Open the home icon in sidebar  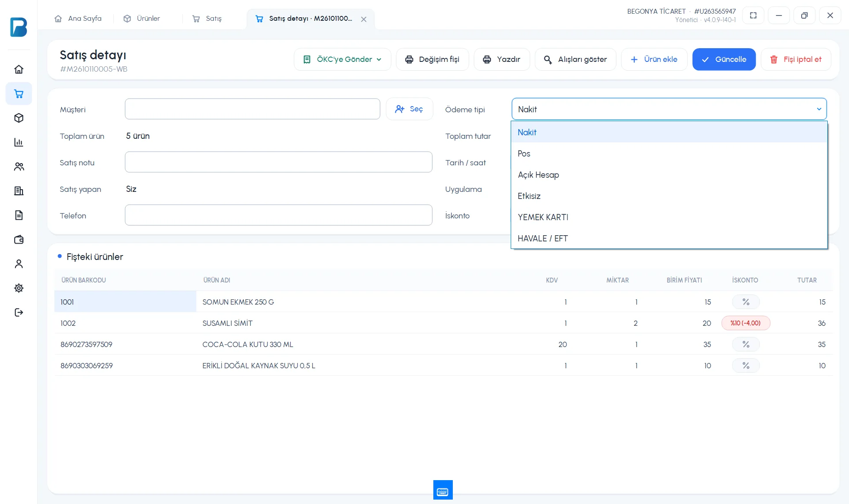pyautogui.click(x=19, y=69)
